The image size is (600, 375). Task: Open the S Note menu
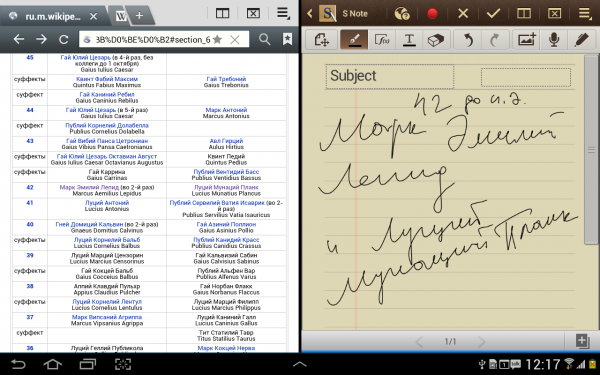[585, 13]
